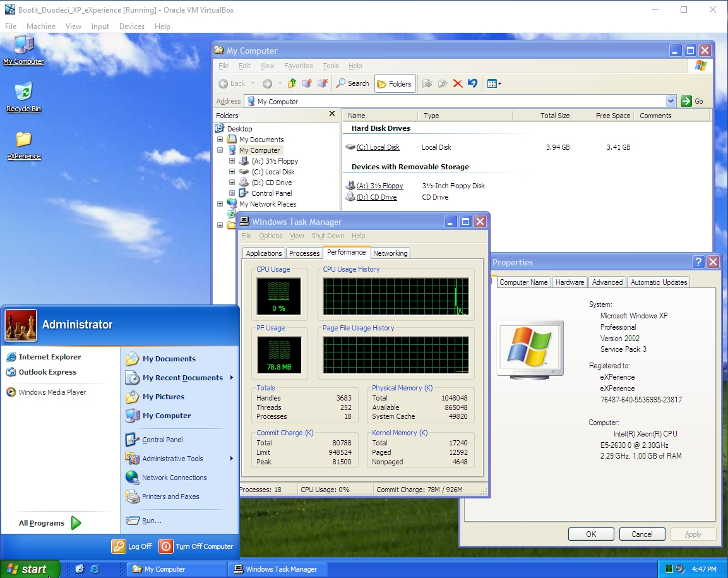Screen dimensions: 728x578
Task: Open My Documents in the Start menu
Action: pos(160,359)
